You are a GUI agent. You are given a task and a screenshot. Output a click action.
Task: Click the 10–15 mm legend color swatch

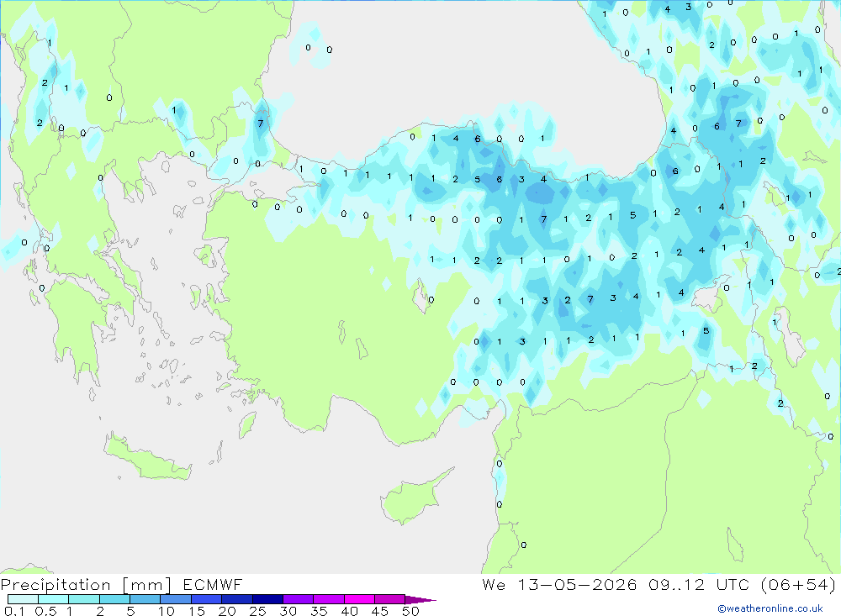176,599
